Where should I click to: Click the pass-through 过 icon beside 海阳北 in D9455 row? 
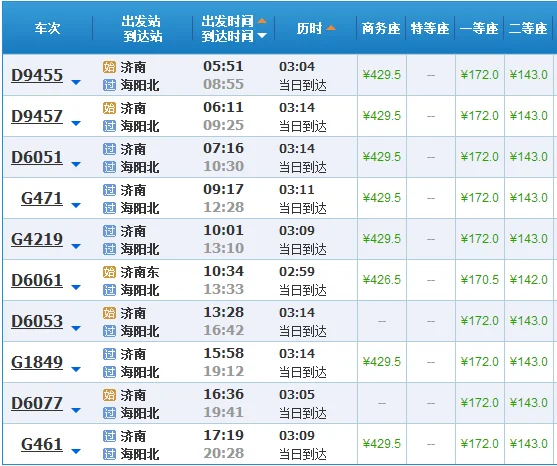point(109,85)
